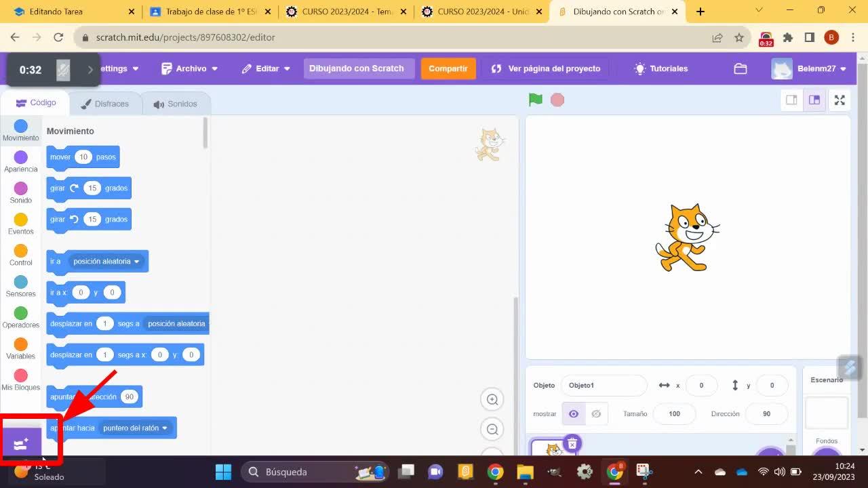Click the Compartir button
Viewport: 868px width, 488px height.
pyautogui.click(x=448, y=68)
